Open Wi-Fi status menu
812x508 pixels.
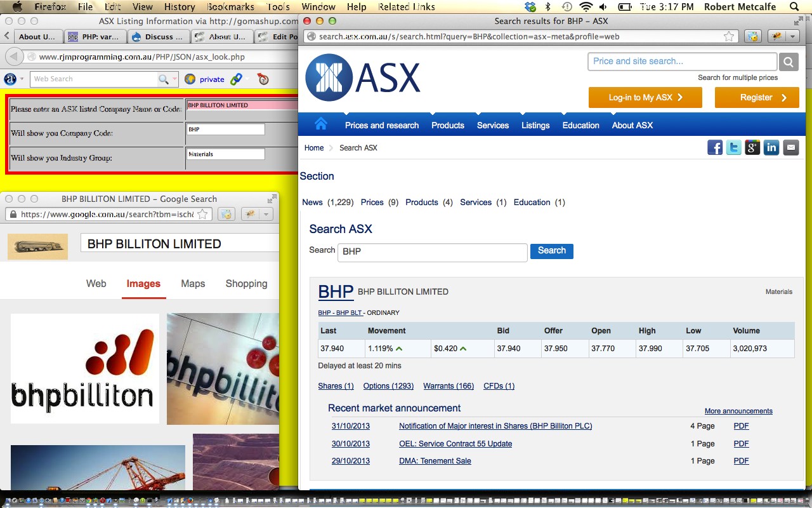coord(586,7)
